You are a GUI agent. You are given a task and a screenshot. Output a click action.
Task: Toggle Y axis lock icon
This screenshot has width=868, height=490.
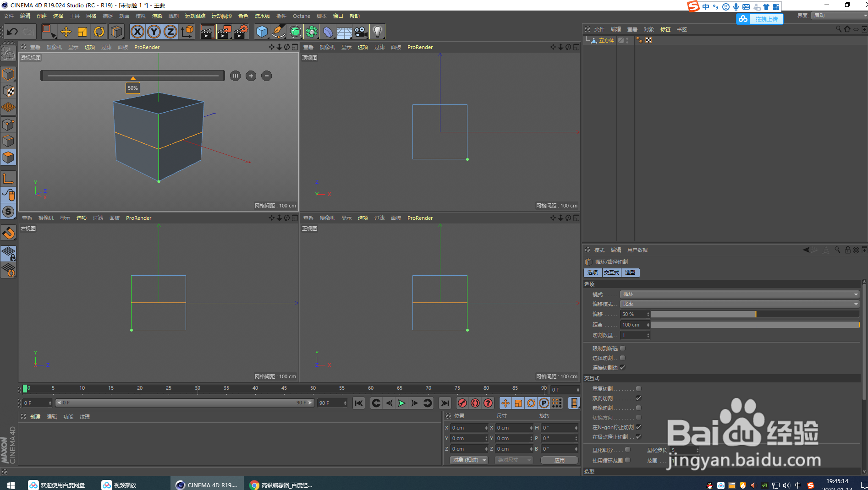154,32
